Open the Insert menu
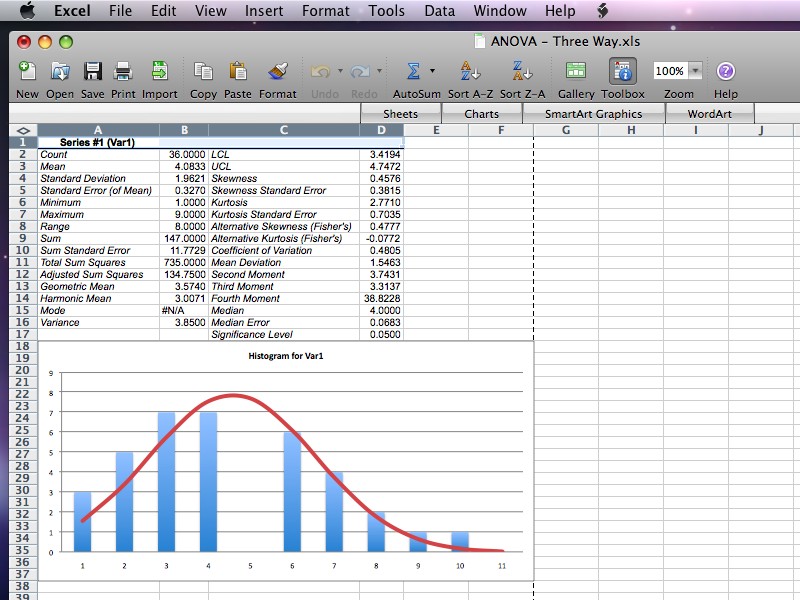Viewport: 800px width, 600px height. pos(263,11)
